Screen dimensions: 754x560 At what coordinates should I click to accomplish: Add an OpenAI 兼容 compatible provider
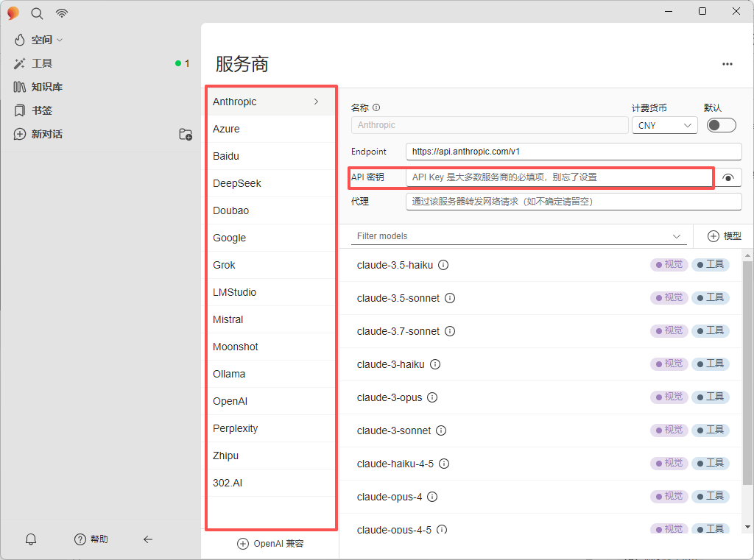271,544
